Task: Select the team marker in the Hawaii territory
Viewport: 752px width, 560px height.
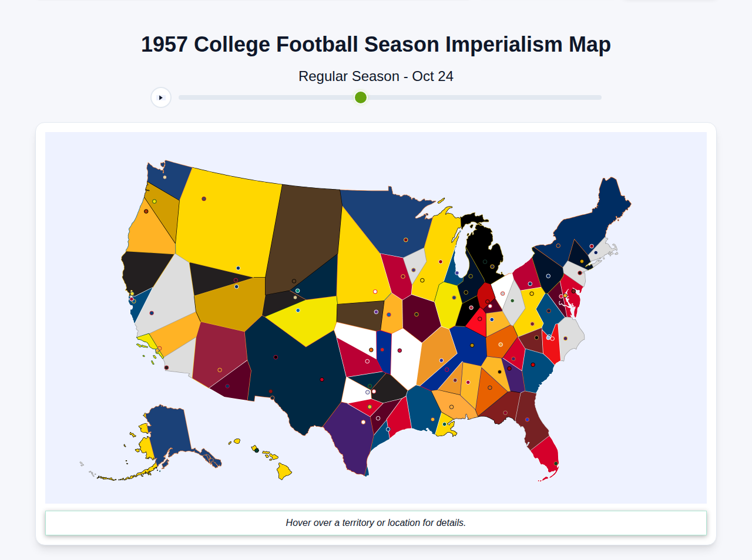Action: 257,450
